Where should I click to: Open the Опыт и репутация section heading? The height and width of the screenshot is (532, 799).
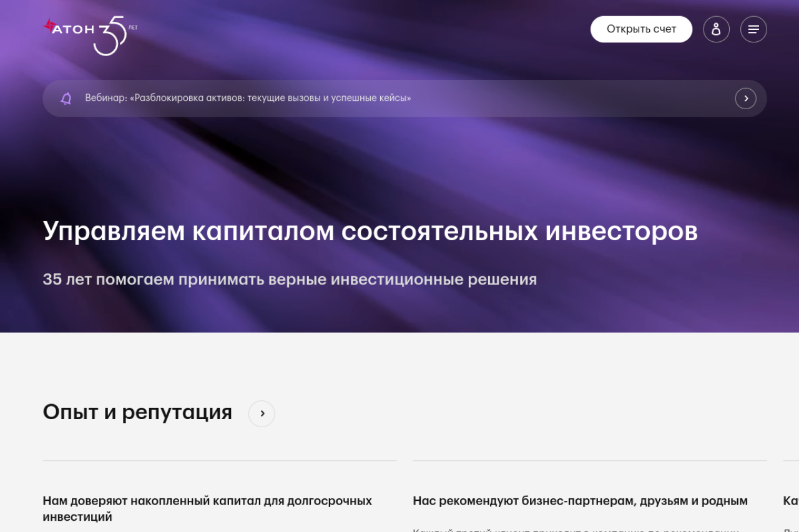tap(137, 412)
